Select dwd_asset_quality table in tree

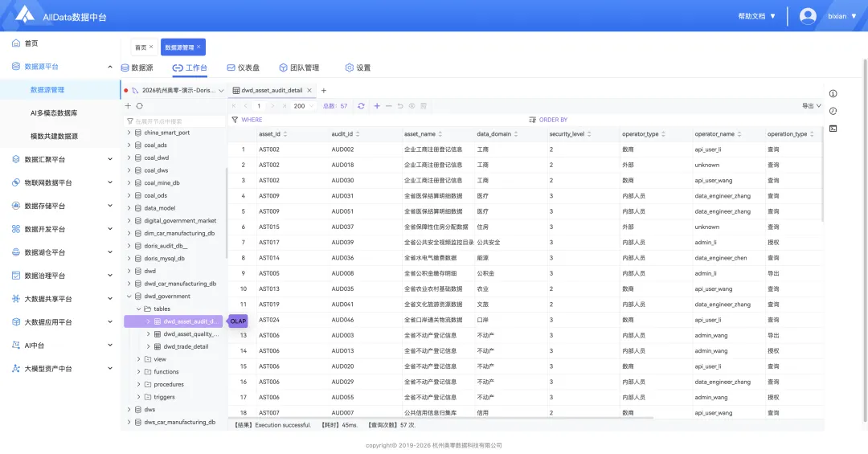pyautogui.click(x=191, y=333)
